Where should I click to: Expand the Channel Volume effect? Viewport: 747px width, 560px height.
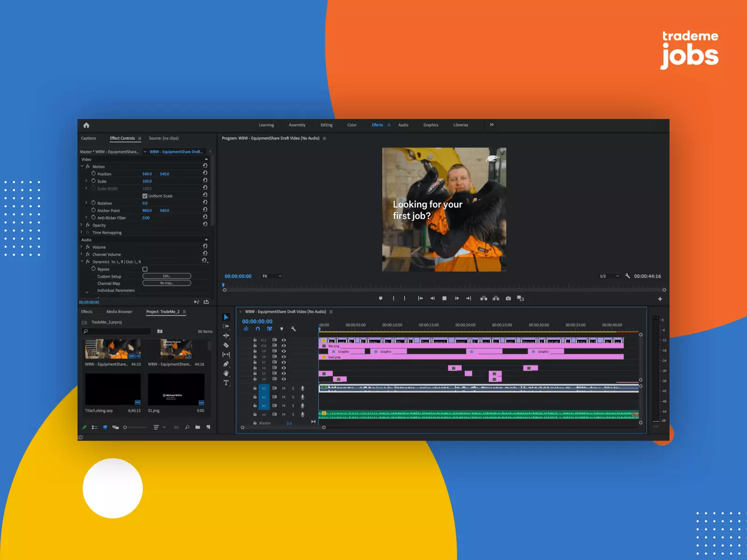(x=82, y=254)
